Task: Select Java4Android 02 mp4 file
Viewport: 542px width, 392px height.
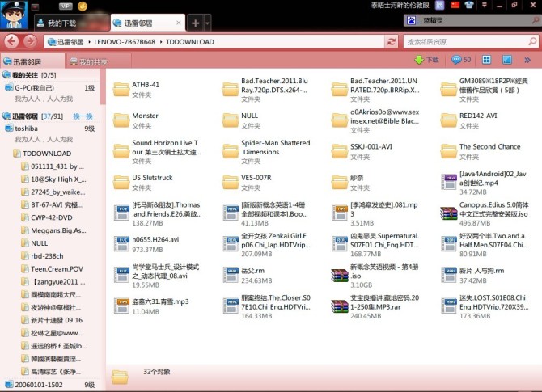Action: click(484, 183)
